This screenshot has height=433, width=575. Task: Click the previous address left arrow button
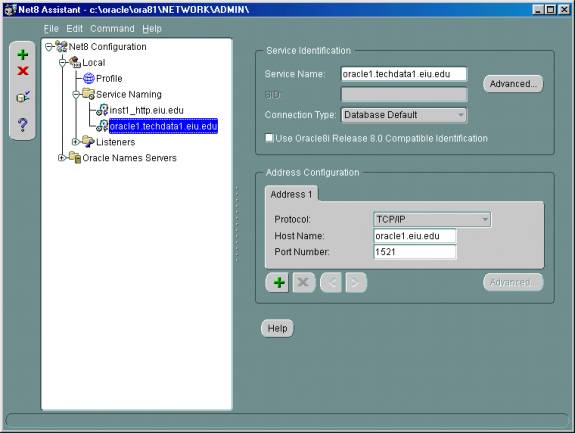coord(331,283)
